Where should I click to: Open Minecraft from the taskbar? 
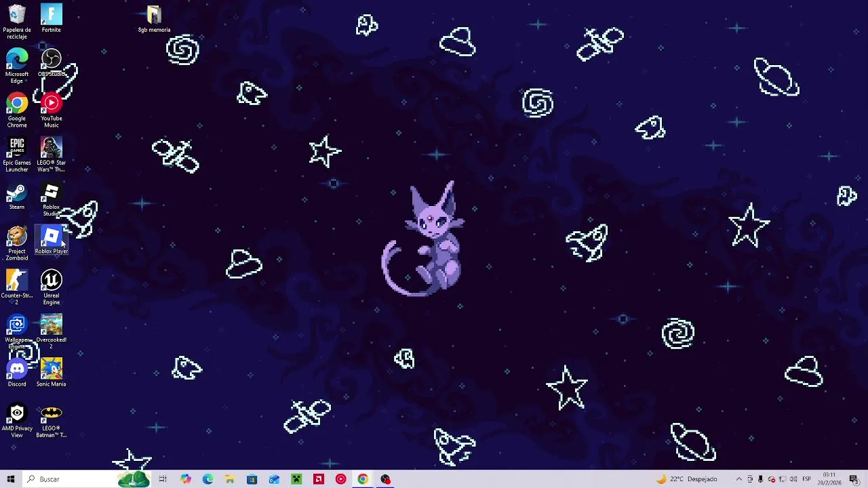(296, 479)
